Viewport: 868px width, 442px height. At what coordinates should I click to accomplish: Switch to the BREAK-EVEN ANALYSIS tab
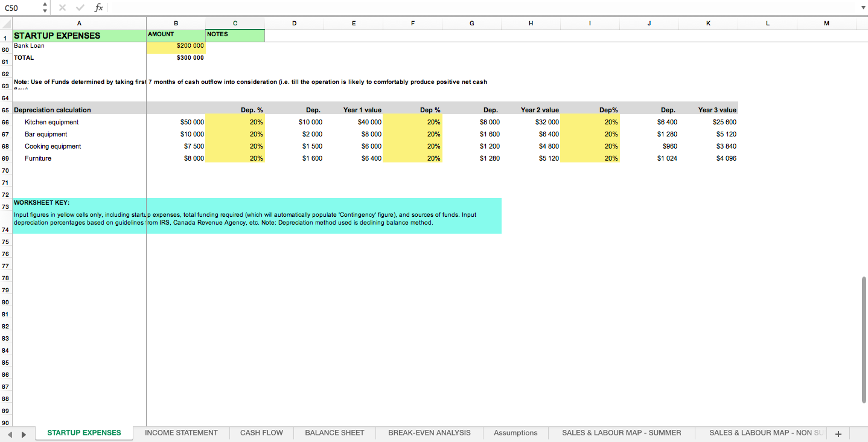429,433
